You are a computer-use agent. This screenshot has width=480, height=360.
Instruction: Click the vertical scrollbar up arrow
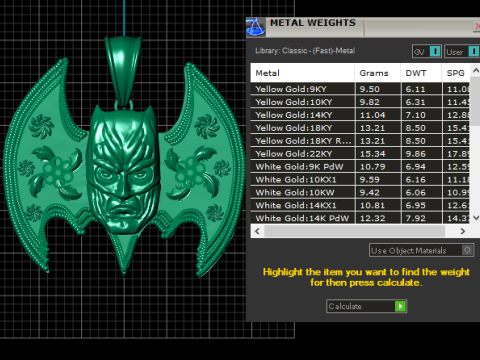click(475, 70)
